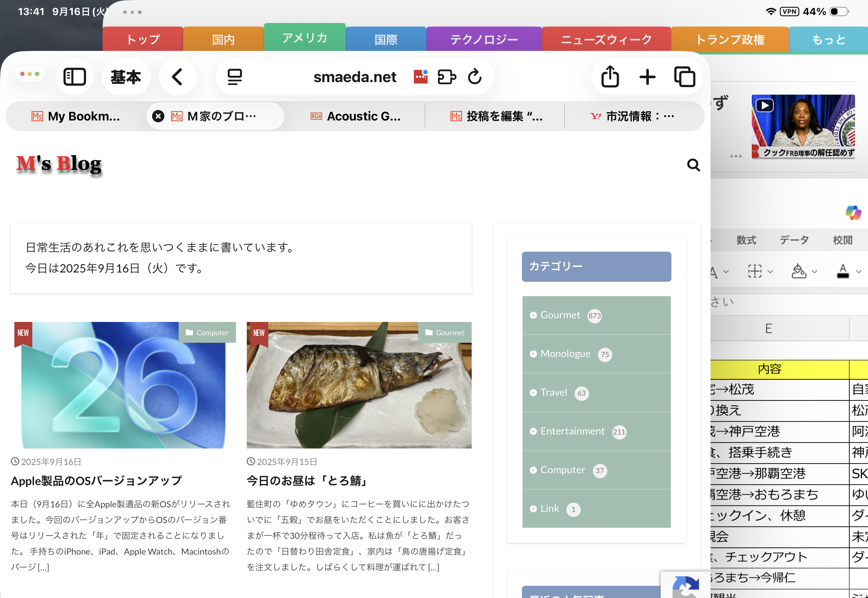
Task: Pick the font color A in Excel
Action: pyautogui.click(x=843, y=271)
